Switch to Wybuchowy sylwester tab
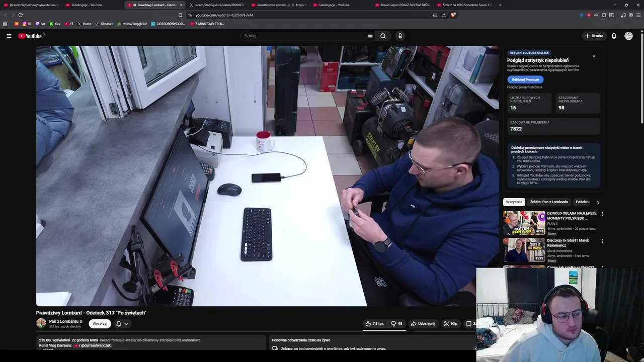This screenshot has height=362, width=644. click(31, 5)
